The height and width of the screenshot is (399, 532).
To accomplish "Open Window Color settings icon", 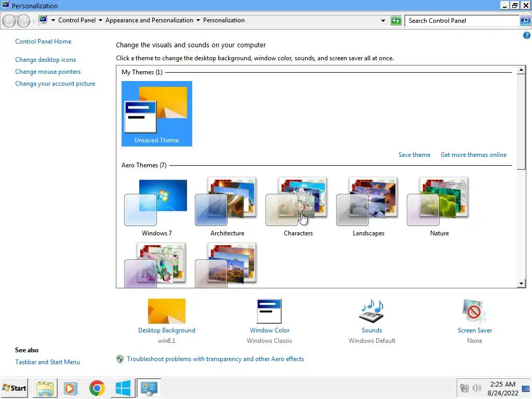I will coord(270,311).
